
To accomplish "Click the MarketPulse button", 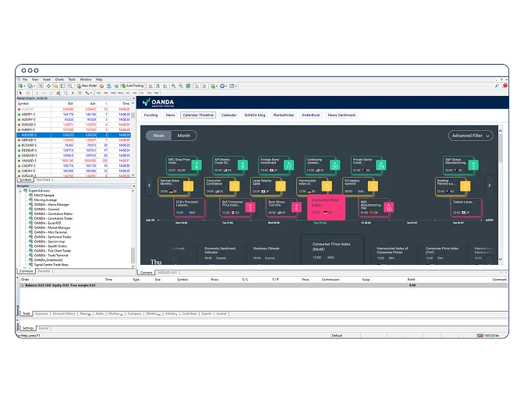I will click(x=283, y=115).
